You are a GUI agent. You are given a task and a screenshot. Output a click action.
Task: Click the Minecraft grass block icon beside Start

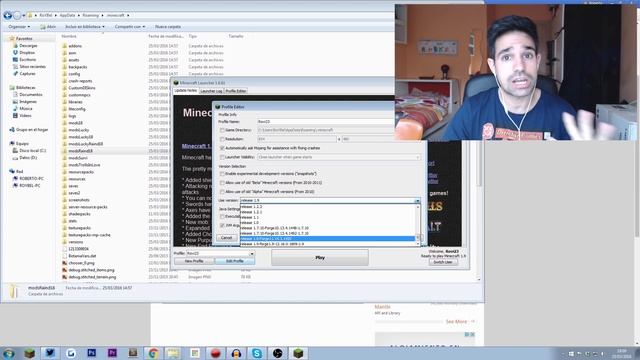tap(29, 353)
